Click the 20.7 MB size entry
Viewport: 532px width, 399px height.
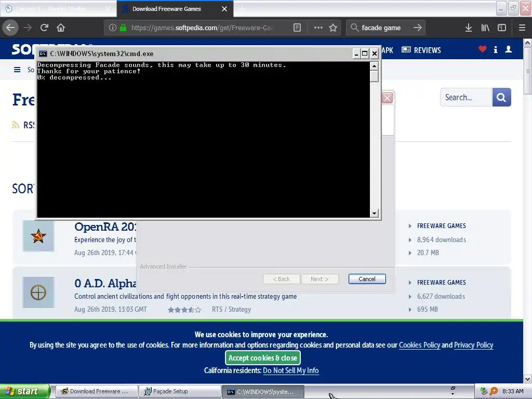[428, 252]
